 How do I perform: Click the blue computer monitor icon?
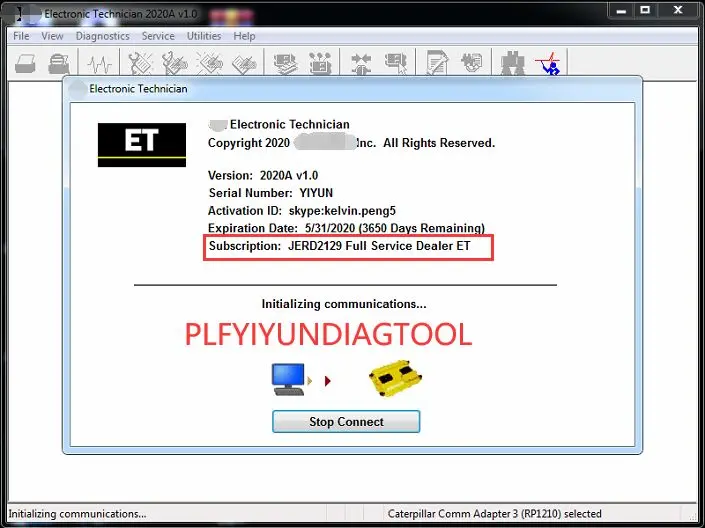tap(288, 380)
